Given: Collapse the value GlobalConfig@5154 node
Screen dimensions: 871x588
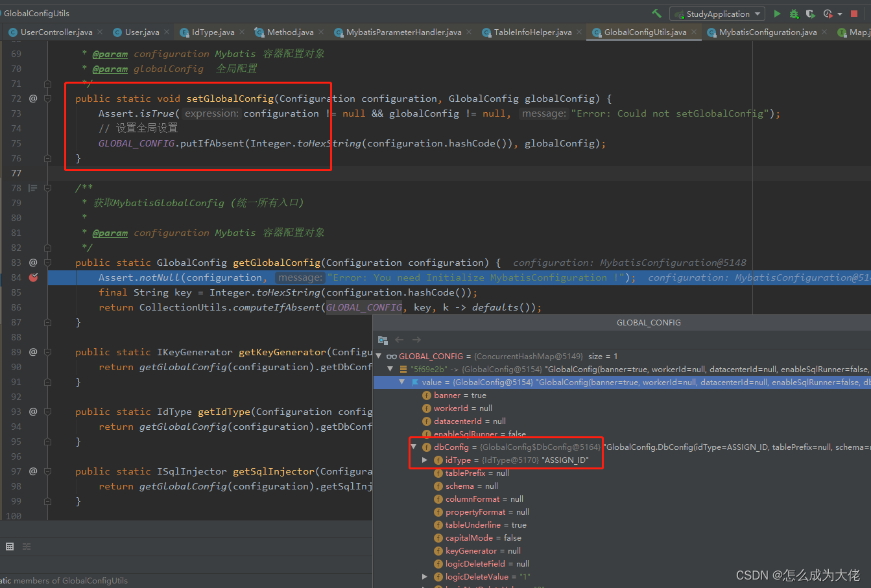Looking at the screenshot, I should pyautogui.click(x=403, y=382).
